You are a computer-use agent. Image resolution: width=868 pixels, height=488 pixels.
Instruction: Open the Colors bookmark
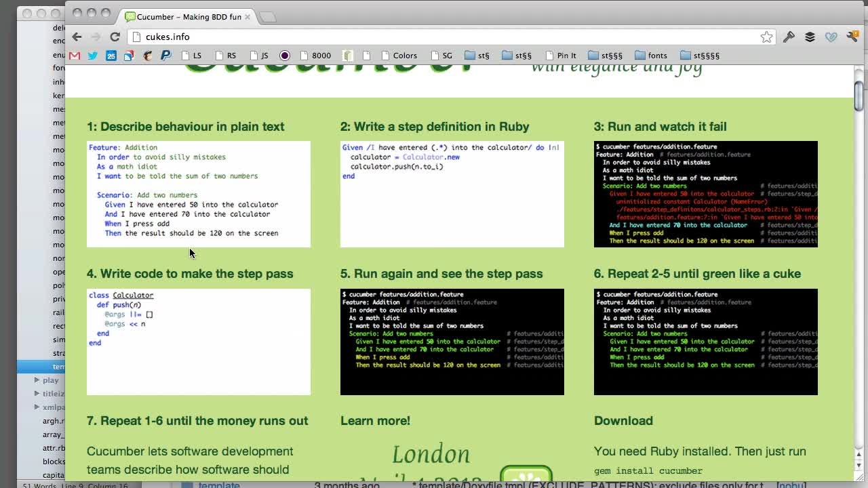[399, 56]
